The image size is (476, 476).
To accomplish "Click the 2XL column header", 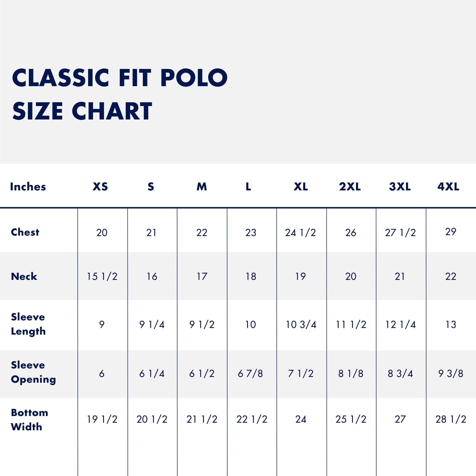I will pyautogui.click(x=350, y=187).
